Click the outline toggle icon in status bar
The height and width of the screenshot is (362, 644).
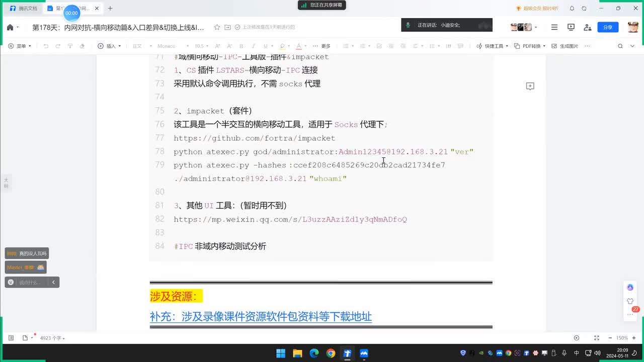pyautogui.click(x=11, y=338)
